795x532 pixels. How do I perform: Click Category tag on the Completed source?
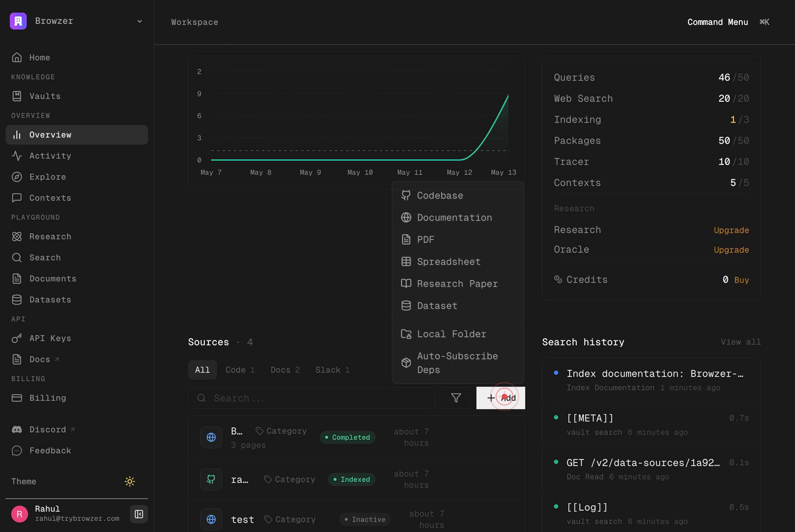[x=281, y=431]
